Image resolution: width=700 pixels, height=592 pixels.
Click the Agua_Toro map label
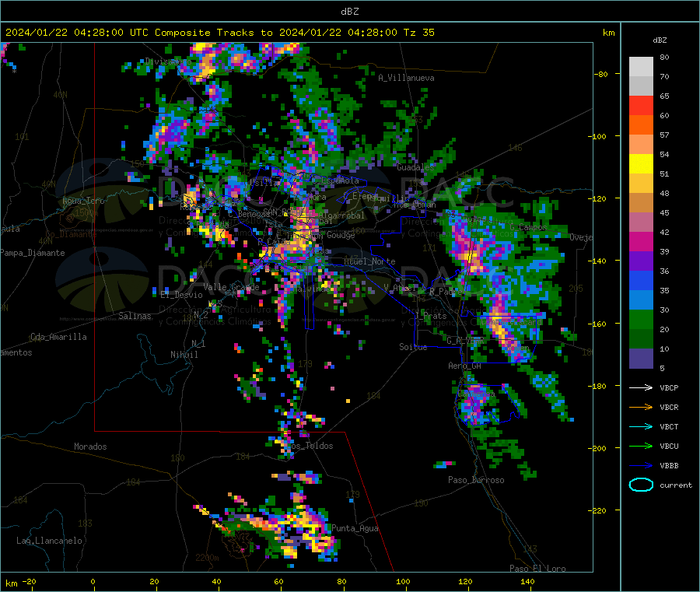click(x=83, y=201)
